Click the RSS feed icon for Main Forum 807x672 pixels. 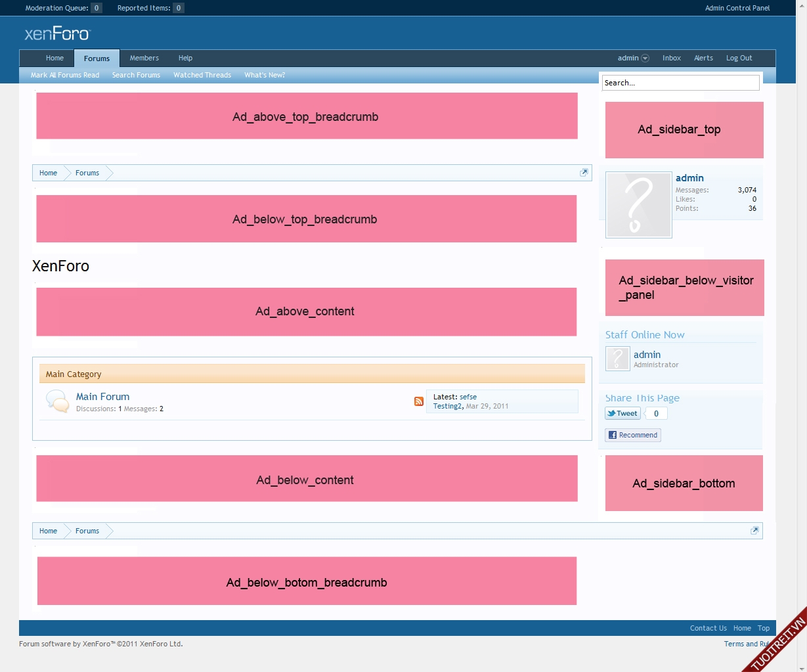(418, 401)
